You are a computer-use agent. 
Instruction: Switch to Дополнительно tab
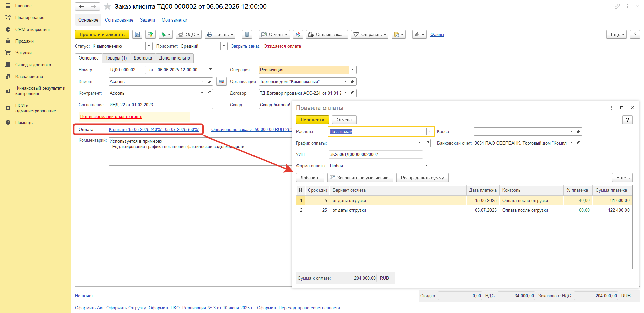click(x=174, y=58)
